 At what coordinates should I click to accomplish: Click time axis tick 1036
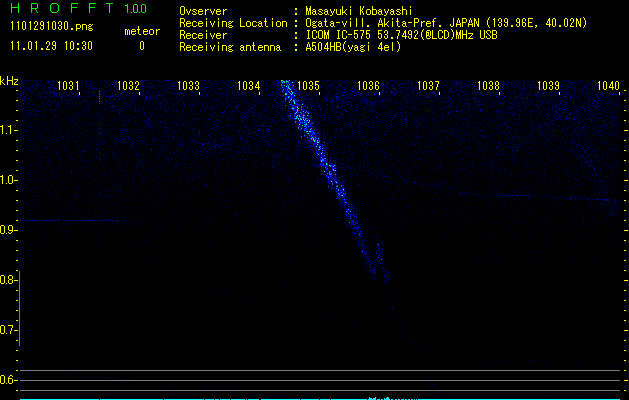coord(368,85)
